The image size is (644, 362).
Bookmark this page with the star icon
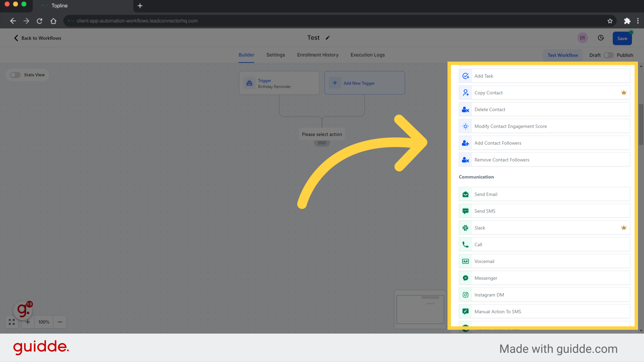(x=610, y=21)
